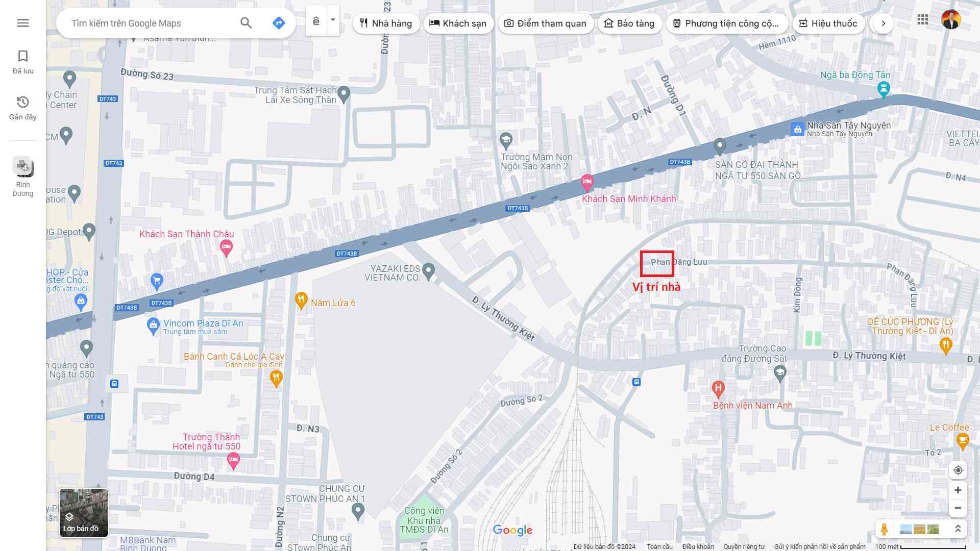The width and height of the screenshot is (980, 551).
Task: Select the Hiệu thuốc chip
Action: point(828,23)
